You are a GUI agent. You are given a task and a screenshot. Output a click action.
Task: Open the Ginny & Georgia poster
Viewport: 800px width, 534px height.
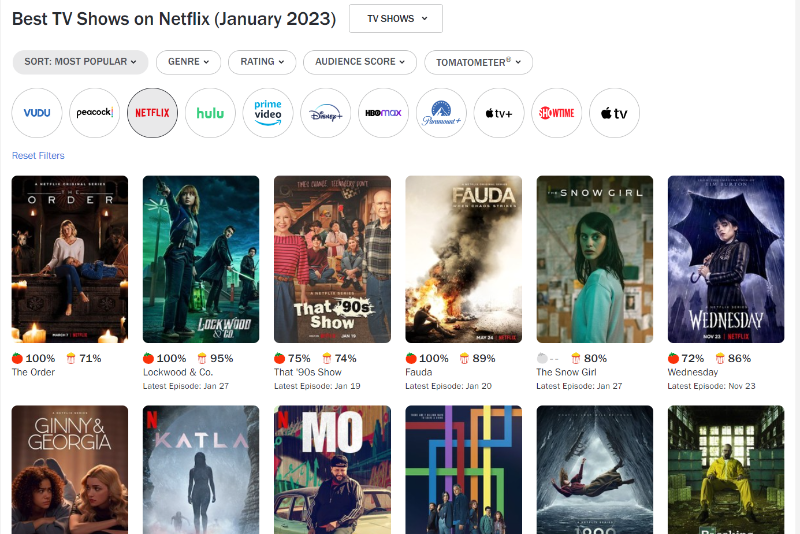click(x=70, y=470)
